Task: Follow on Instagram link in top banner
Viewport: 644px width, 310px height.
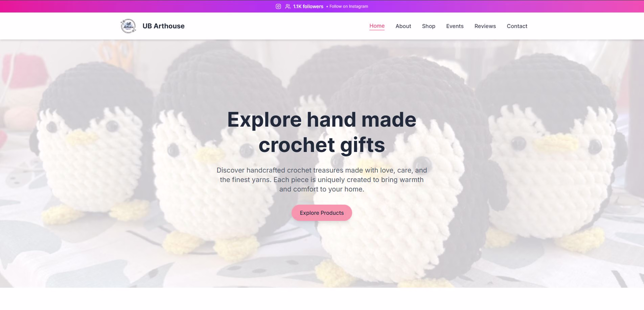Action: (x=349, y=6)
